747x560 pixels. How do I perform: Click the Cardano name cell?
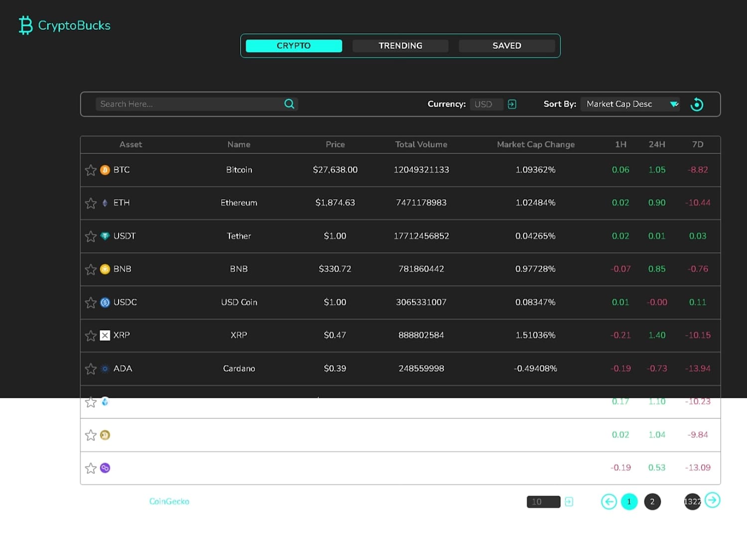pos(239,368)
